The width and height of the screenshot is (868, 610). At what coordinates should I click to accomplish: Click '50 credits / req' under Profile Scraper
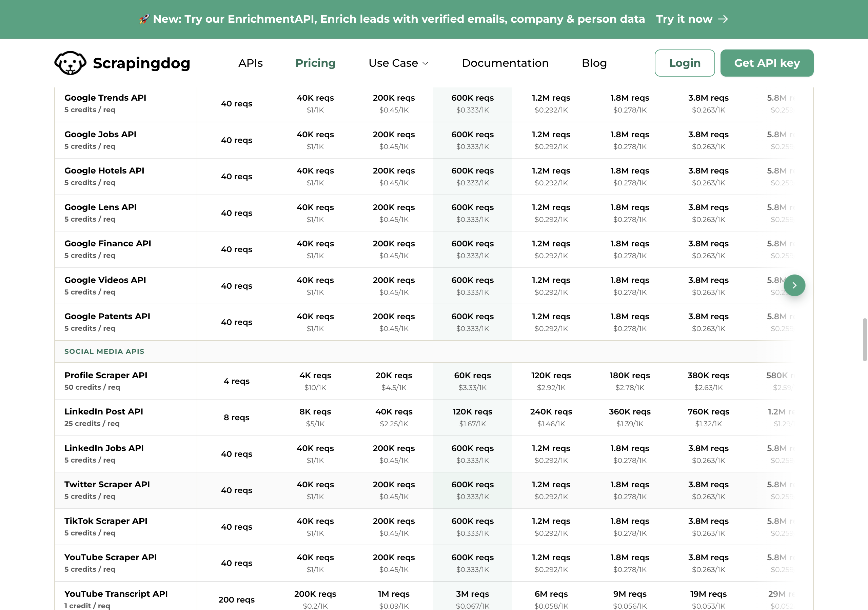pyautogui.click(x=92, y=387)
